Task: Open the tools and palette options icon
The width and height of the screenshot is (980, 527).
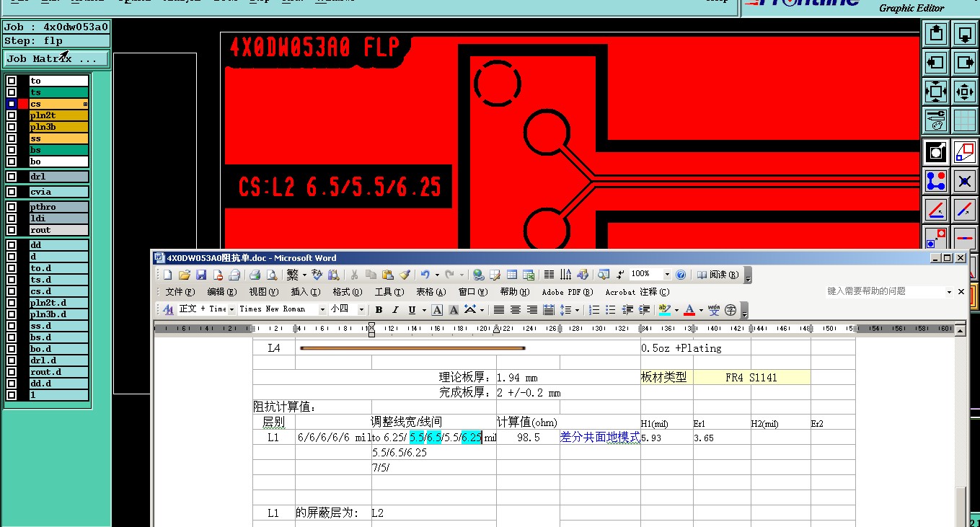Action: coord(936,121)
